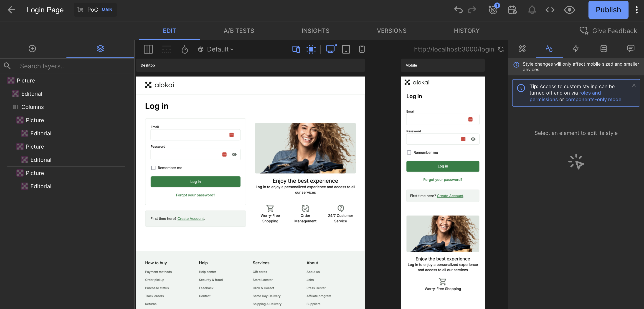Check Remember me in Mobile preview
The width and height of the screenshot is (644, 309).
point(409,152)
